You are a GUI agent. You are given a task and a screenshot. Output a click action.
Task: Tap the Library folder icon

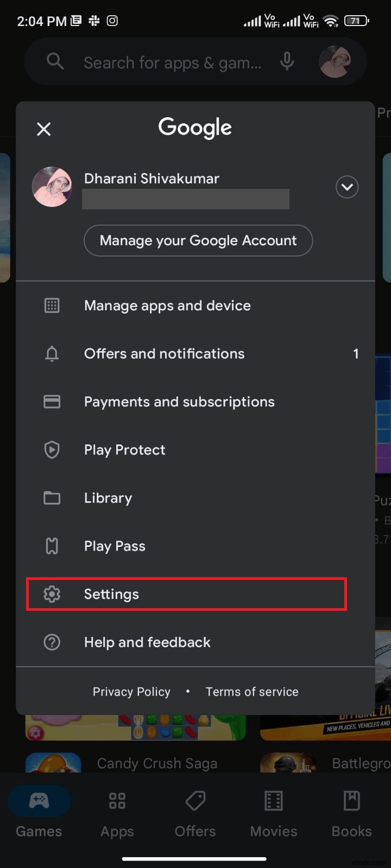[x=52, y=497]
